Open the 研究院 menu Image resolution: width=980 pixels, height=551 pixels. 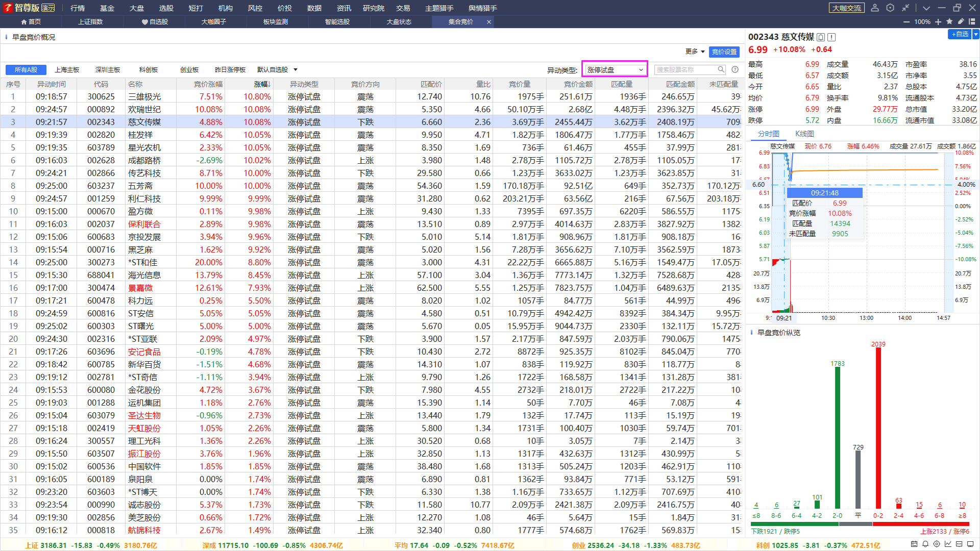point(374,8)
